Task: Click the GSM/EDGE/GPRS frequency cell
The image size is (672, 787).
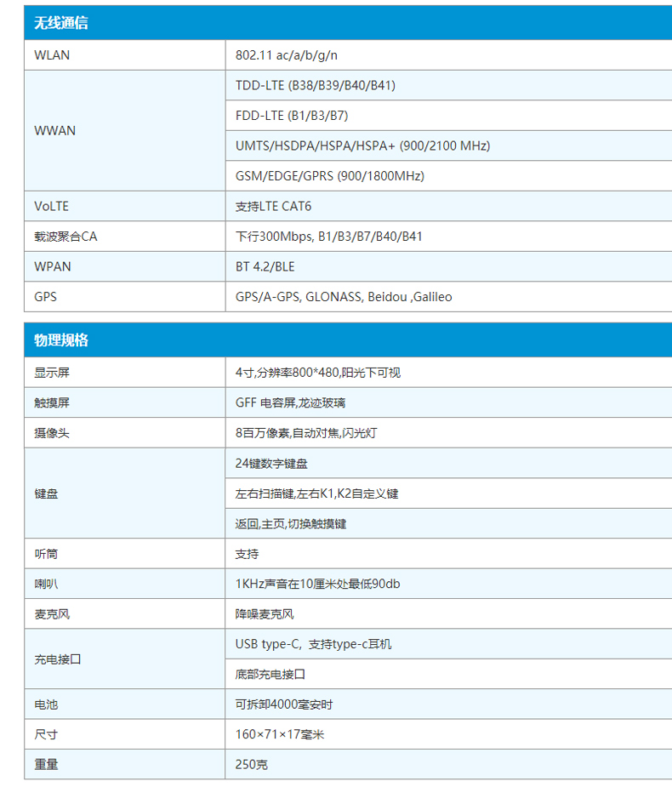Action: [x=329, y=176]
